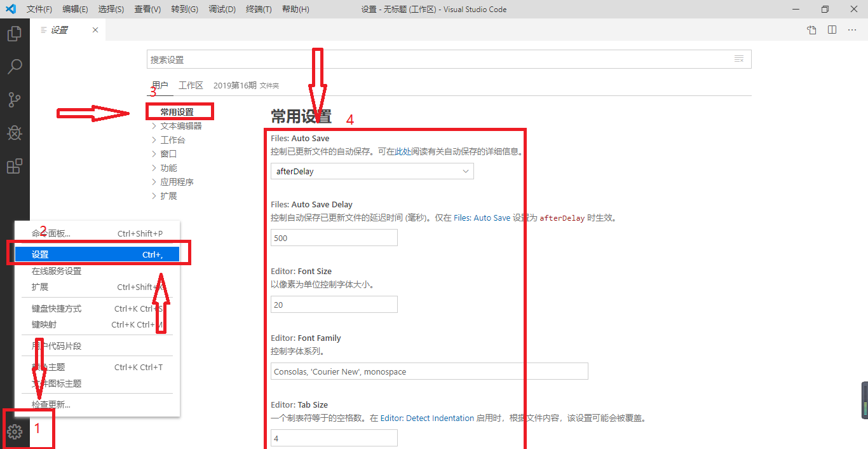Click the Tab Size field showing 4

point(334,438)
